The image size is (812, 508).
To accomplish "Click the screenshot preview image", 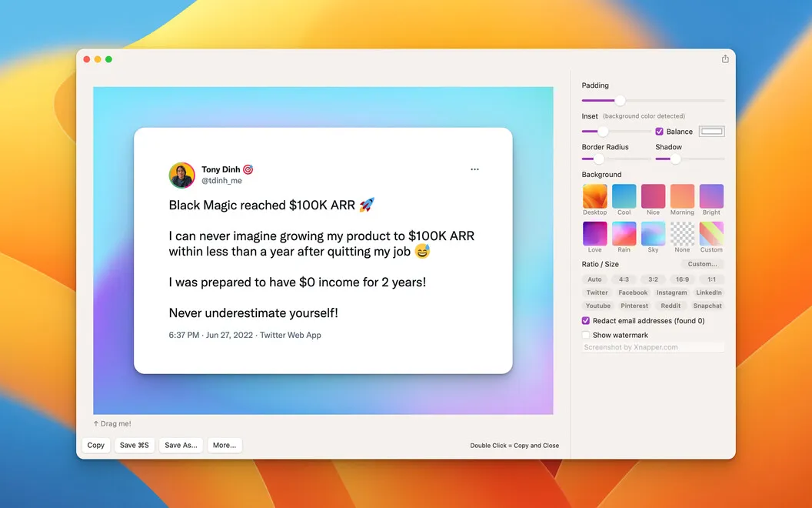I will (323, 250).
